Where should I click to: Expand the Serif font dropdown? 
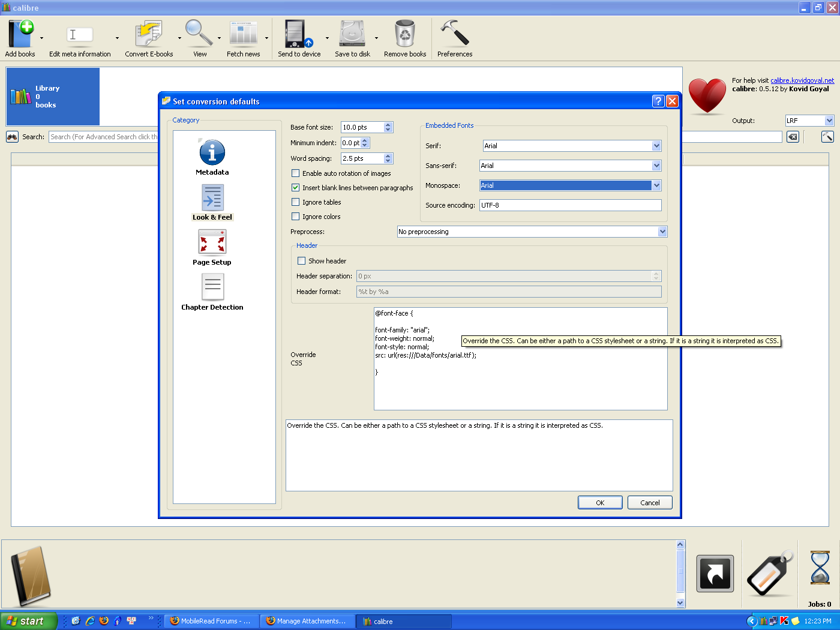pyautogui.click(x=656, y=146)
